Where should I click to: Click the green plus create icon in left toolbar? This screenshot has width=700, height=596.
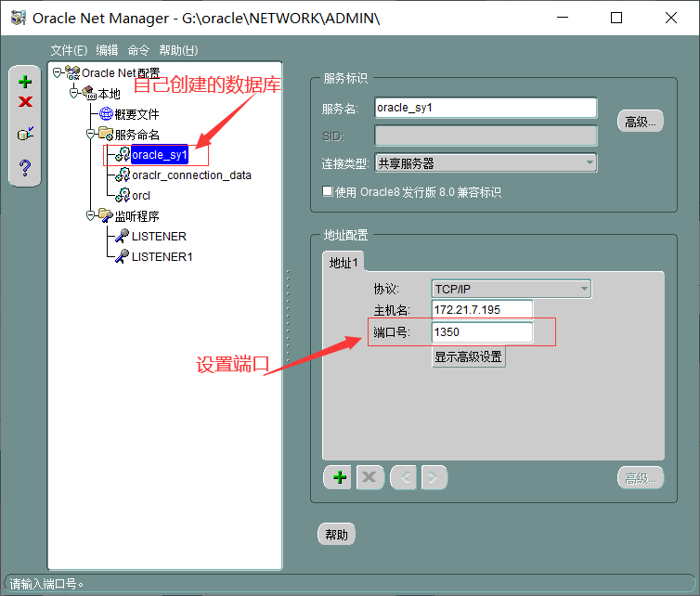click(25, 82)
